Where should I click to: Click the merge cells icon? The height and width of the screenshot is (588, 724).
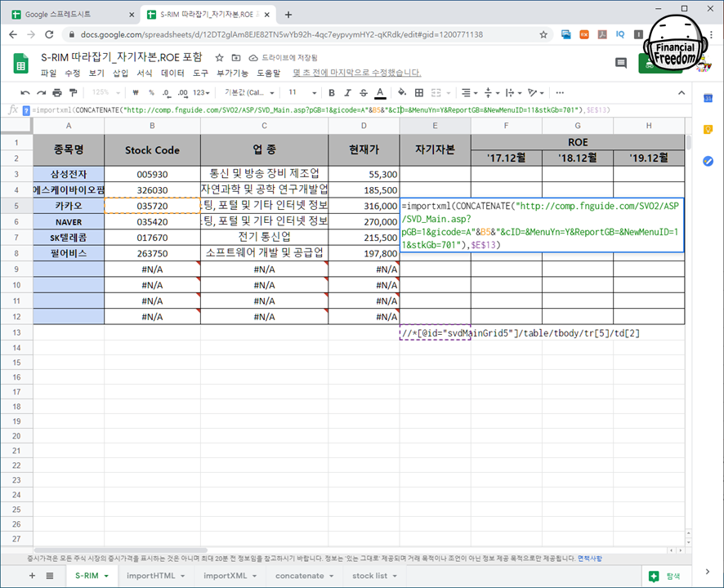(x=436, y=93)
